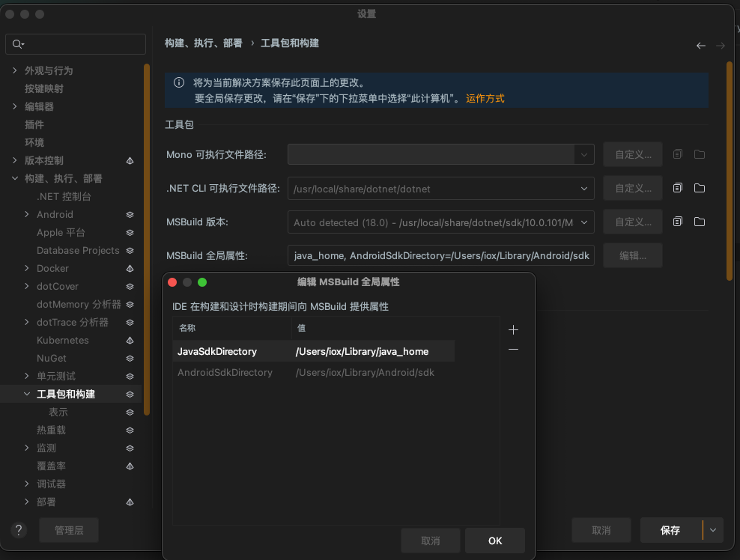
Task: Open the 运作方式 link in info banner
Action: (x=485, y=98)
